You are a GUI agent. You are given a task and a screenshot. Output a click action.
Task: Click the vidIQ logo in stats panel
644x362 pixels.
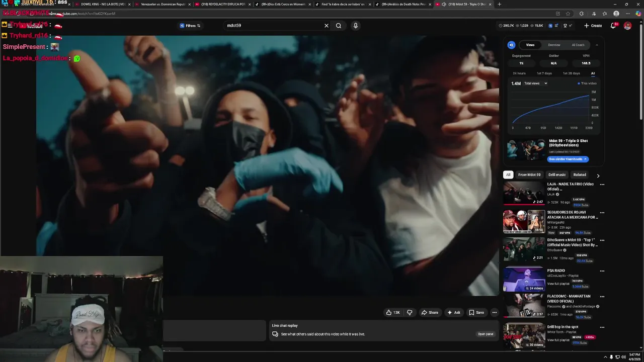click(511, 45)
